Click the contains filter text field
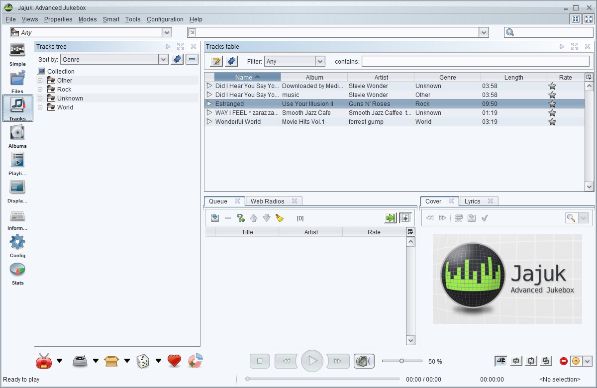This screenshot has height=388, width=597. (x=476, y=61)
